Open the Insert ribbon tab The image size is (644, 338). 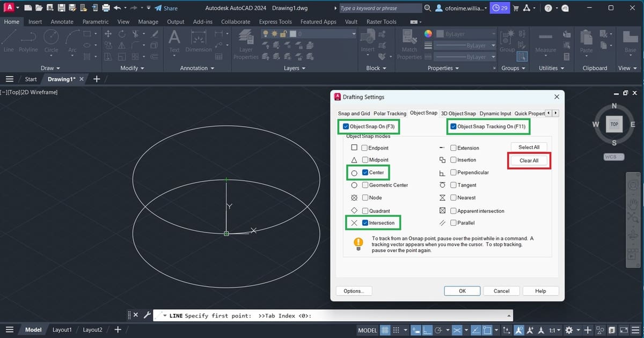coord(35,22)
